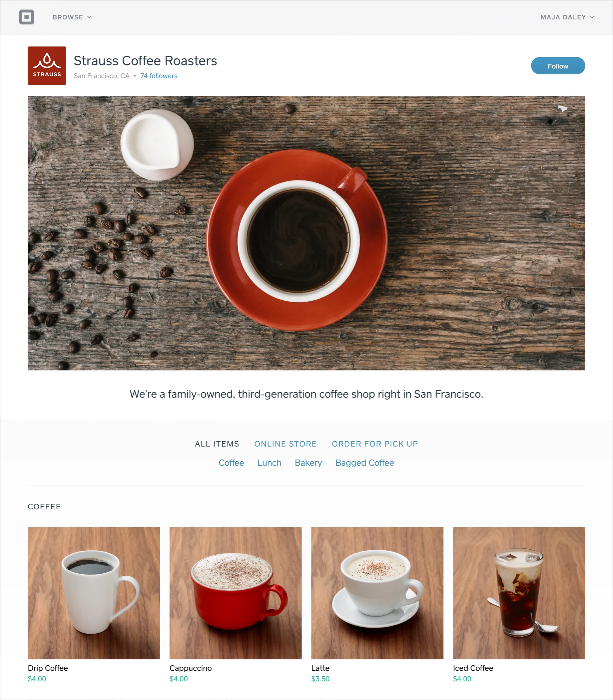Jump to the Bagged Coffee category
613x700 pixels.
pyautogui.click(x=365, y=463)
